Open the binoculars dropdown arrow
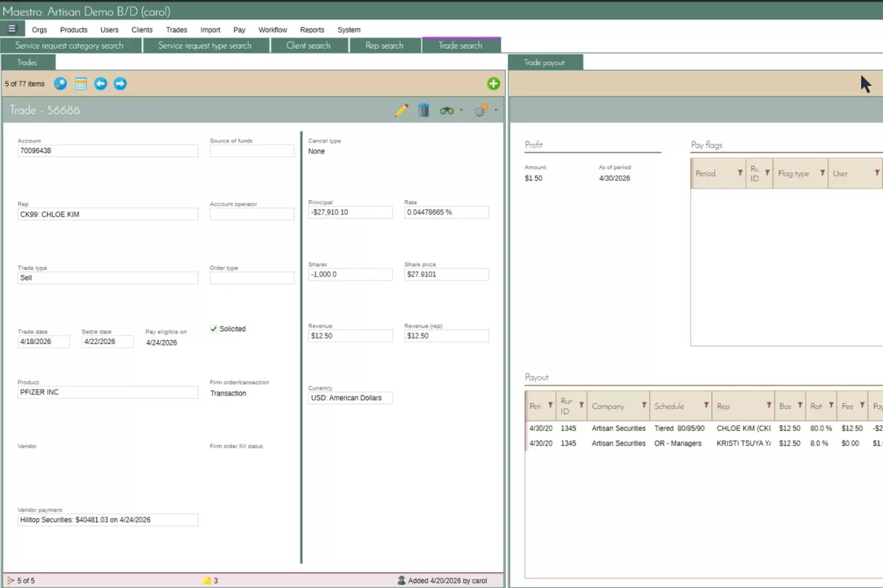The width and height of the screenshot is (883, 588). [x=461, y=110]
